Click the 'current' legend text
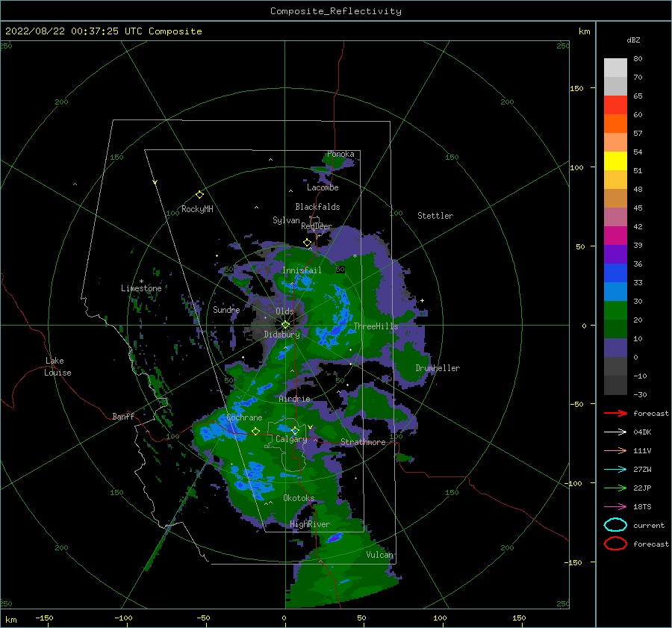This screenshot has height=628, width=672. [x=649, y=525]
